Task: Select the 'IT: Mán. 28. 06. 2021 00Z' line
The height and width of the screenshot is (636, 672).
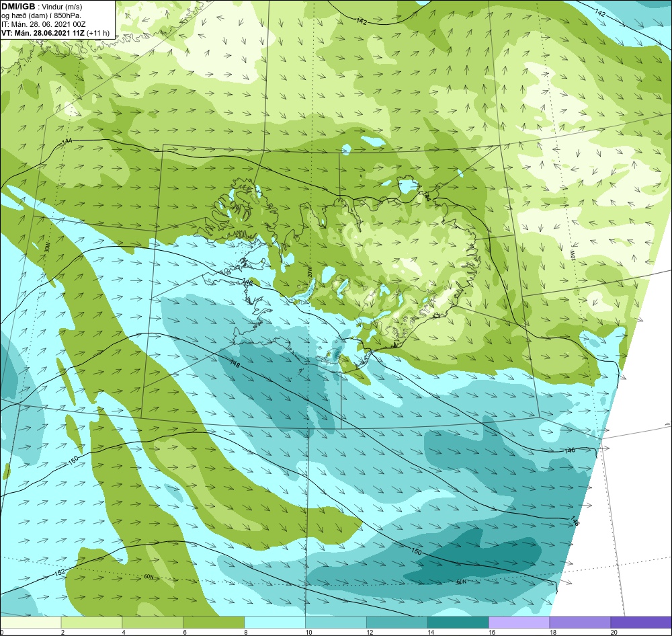Action: pos(43,24)
